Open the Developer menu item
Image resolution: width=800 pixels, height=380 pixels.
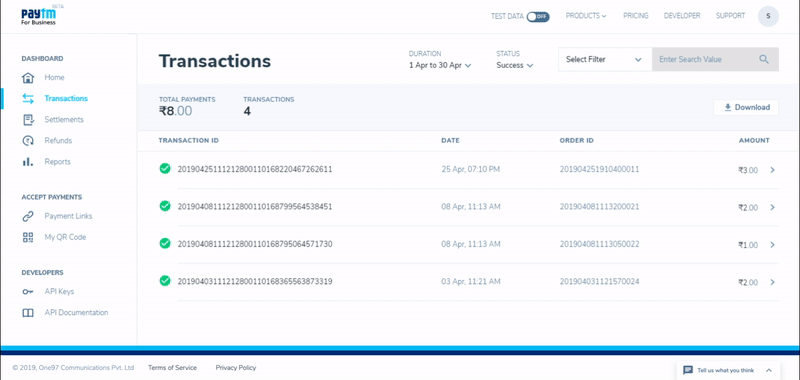pos(682,16)
